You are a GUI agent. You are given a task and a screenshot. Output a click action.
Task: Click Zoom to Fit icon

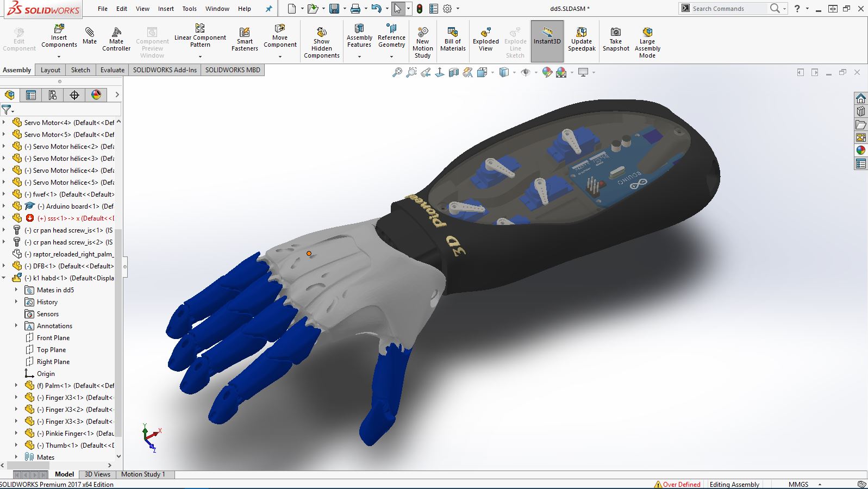397,72
